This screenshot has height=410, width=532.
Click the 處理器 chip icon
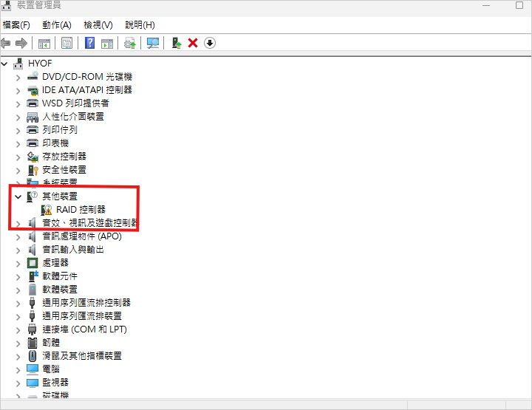[33, 263]
